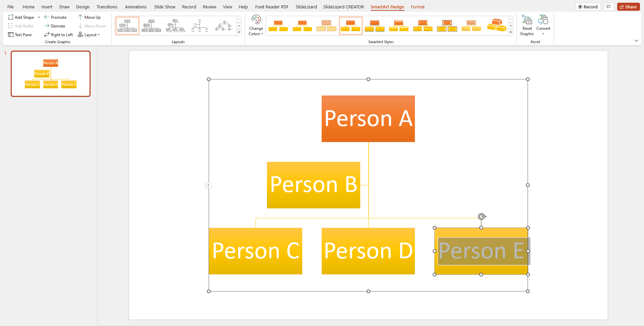
Task: Open the Change Colors gallery
Action: [x=256, y=25]
